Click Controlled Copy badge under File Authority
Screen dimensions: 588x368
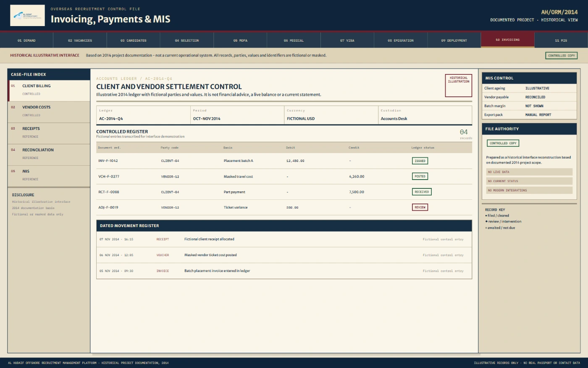(503, 143)
